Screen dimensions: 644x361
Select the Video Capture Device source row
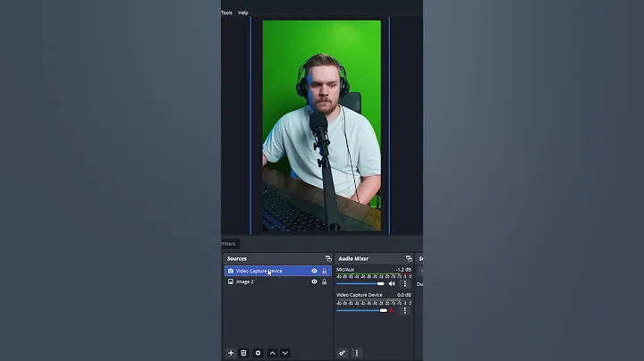click(x=278, y=271)
